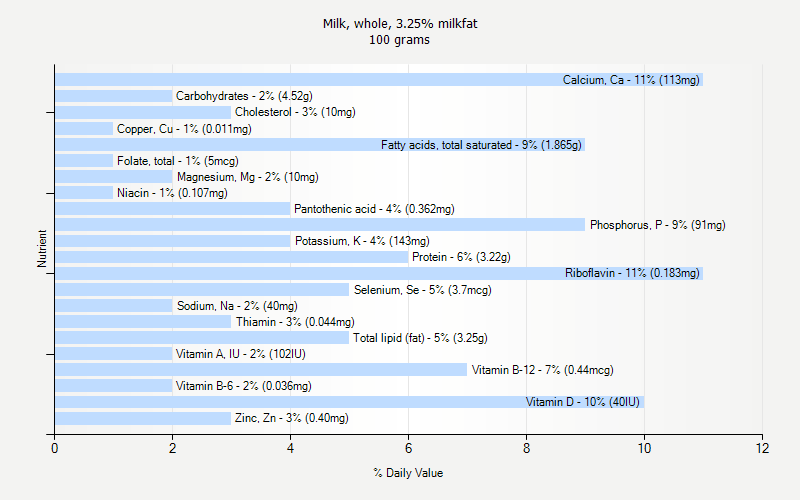Click the 'Vitamin B-6 - 2% (0.036mg)' label
The height and width of the screenshot is (500, 800).
coord(243,386)
